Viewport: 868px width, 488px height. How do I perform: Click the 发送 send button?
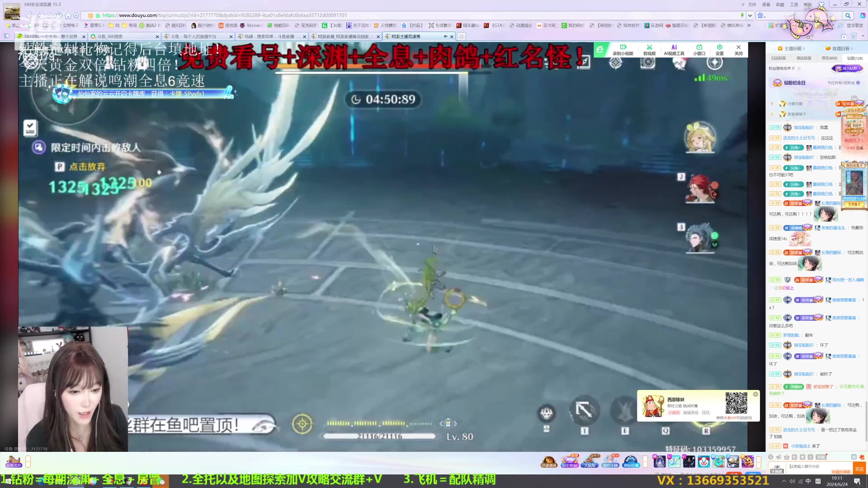click(859, 469)
